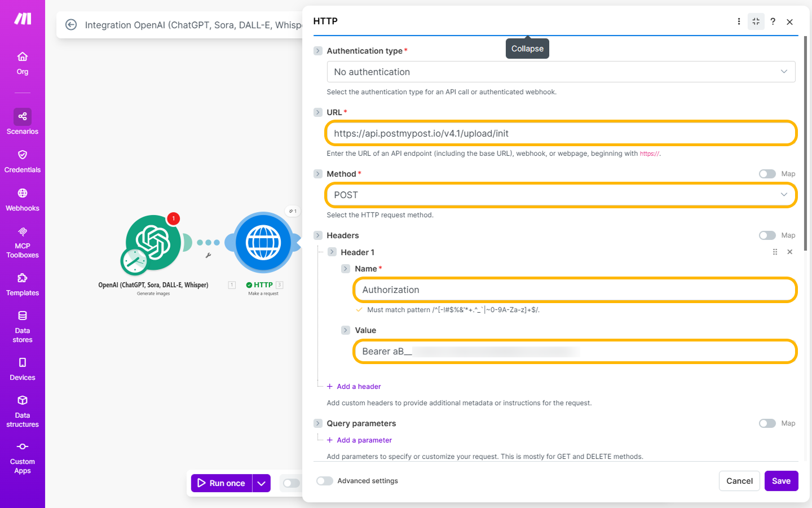The height and width of the screenshot is (508, 812).
Task: Open the Authentication type dropdown
Action: (x=561, y=72)
